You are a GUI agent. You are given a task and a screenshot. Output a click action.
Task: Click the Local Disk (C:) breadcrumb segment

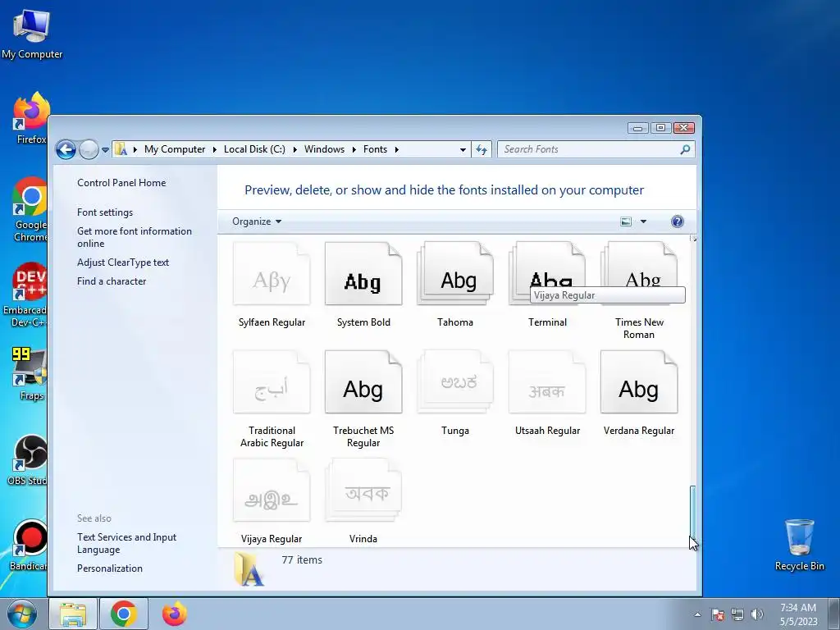254,149
